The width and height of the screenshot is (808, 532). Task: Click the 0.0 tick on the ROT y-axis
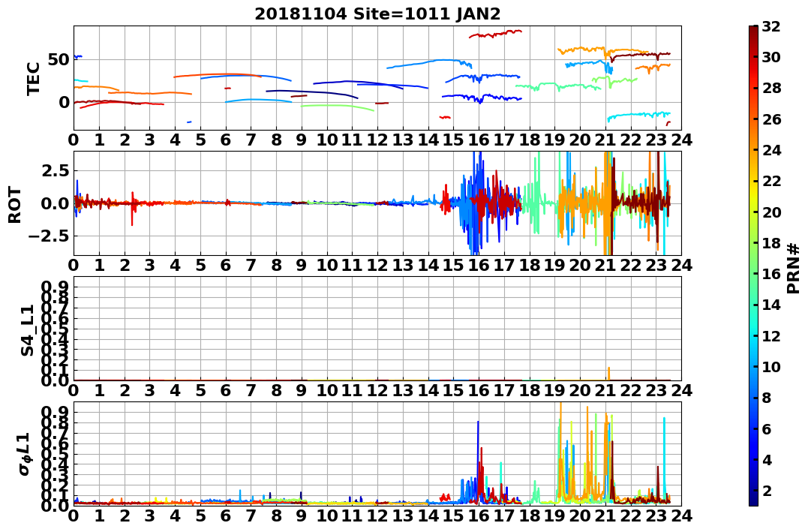pos(56,203)
